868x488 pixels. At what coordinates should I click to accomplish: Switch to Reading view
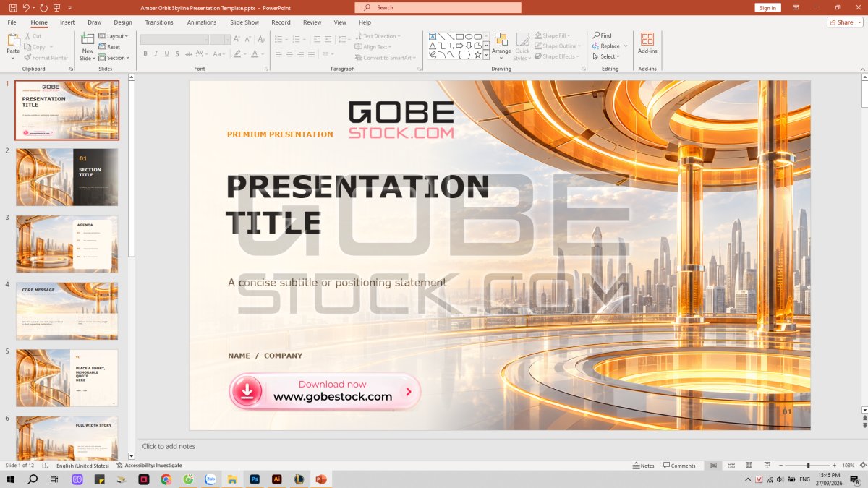pyautogui.click(x=749, y=466)
